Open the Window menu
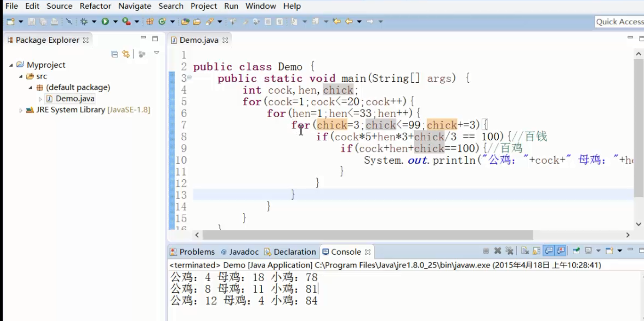 click(x=261, y=6)
